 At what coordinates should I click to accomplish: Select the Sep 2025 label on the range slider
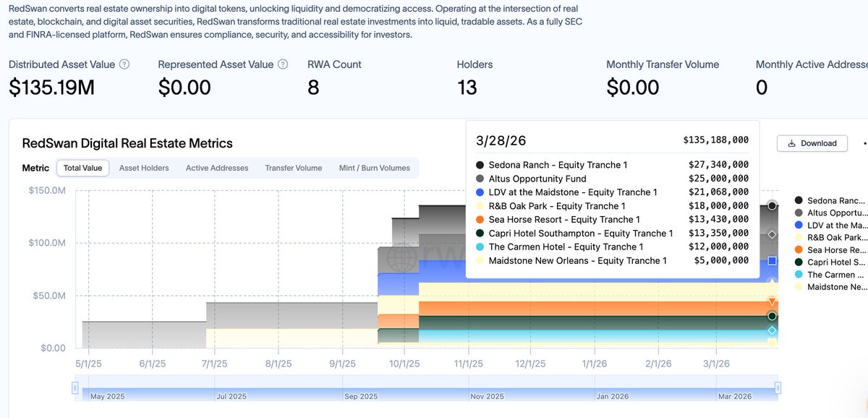point(361,396)
